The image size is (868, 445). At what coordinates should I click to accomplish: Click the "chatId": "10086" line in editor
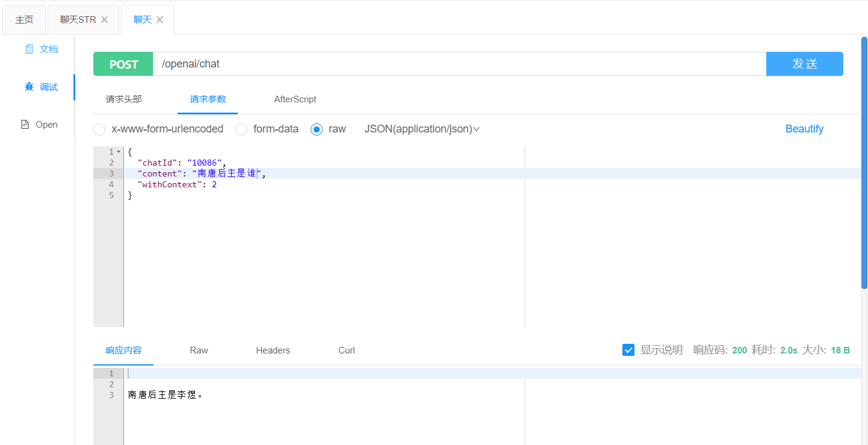pos(181,163)
